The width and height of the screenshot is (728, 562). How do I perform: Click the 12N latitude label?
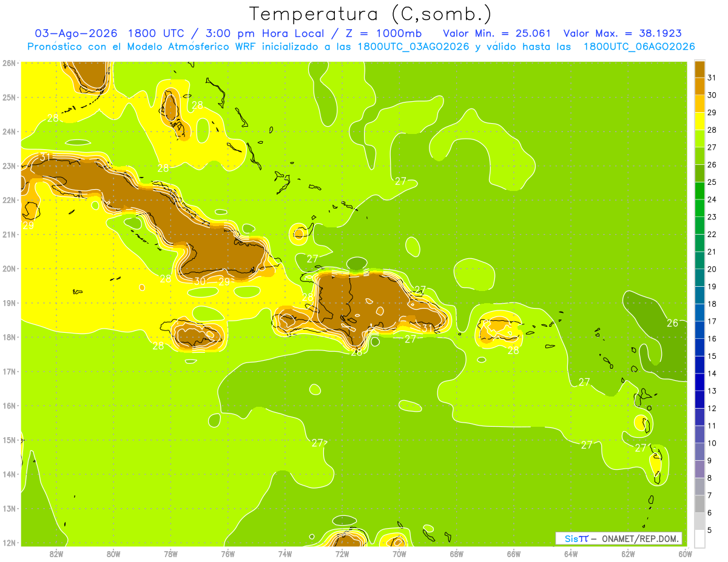tap(9, 543)
